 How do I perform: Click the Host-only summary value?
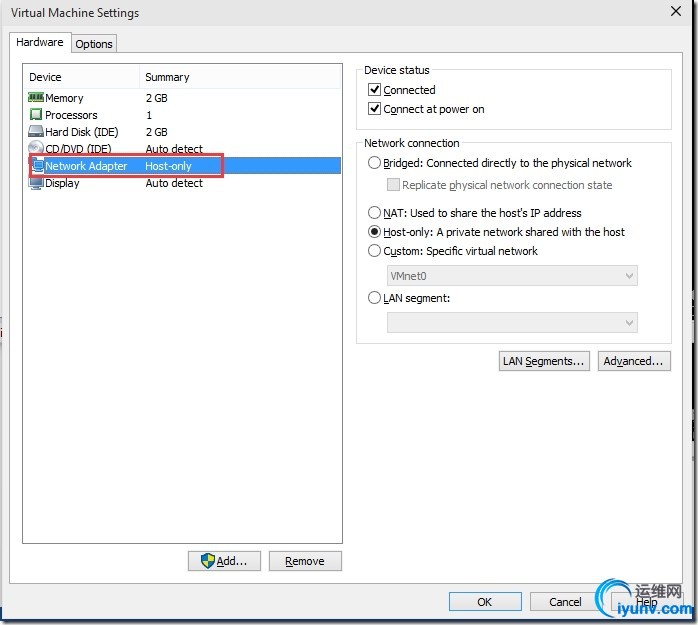coord(168,166)
